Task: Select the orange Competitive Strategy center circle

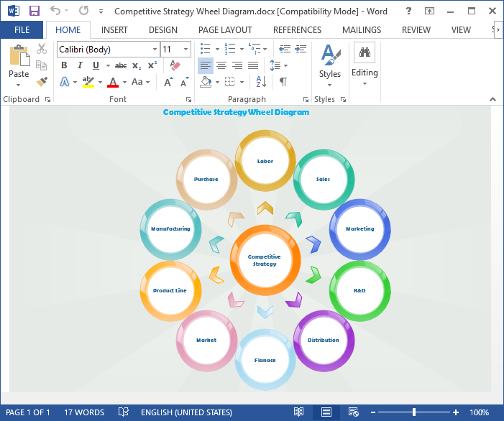Action: tap(265, 260)
